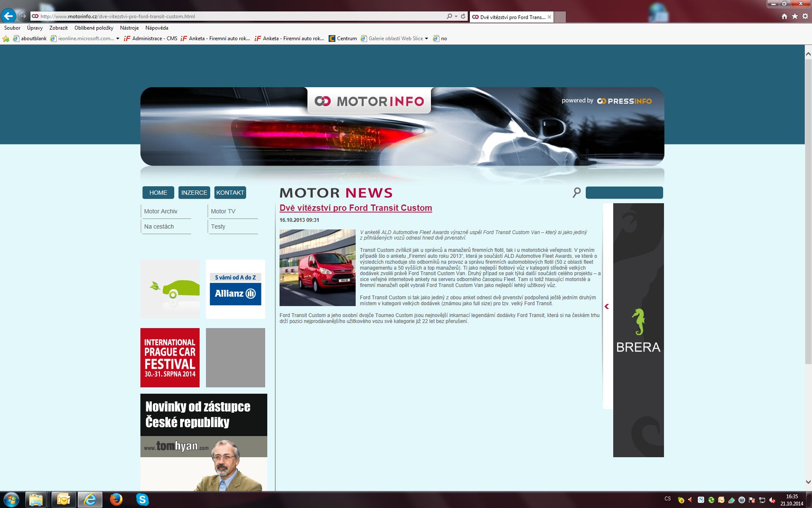Click the International Prague Car Festival banner
812x508 pixels.
(170, 358)
